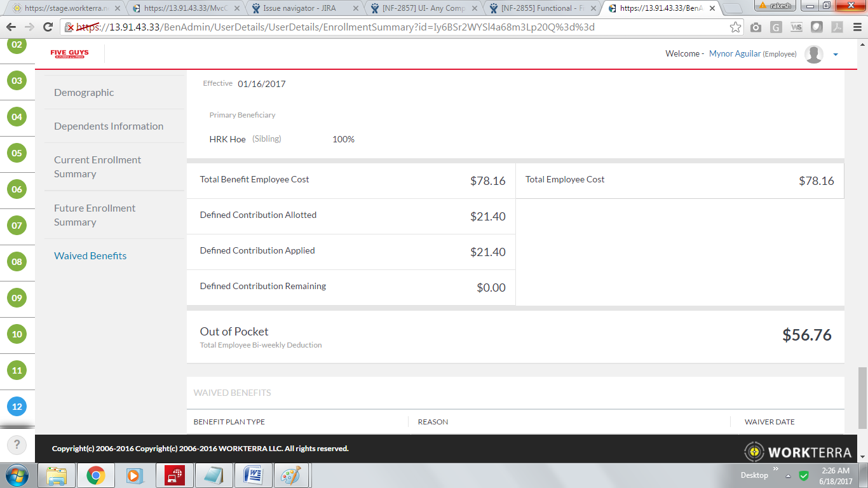Expand the user account dropdown arrow
868x488 pixels.
click(x=836, y=55)
